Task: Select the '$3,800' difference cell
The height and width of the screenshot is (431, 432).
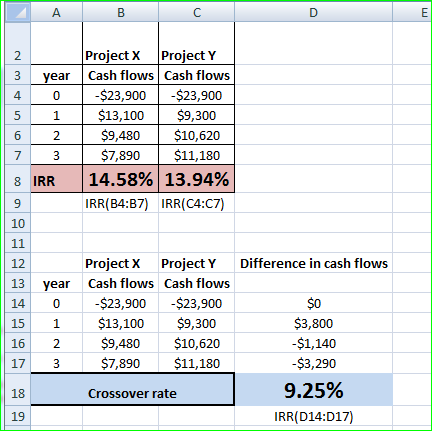Action: click(x=314, y=323)
